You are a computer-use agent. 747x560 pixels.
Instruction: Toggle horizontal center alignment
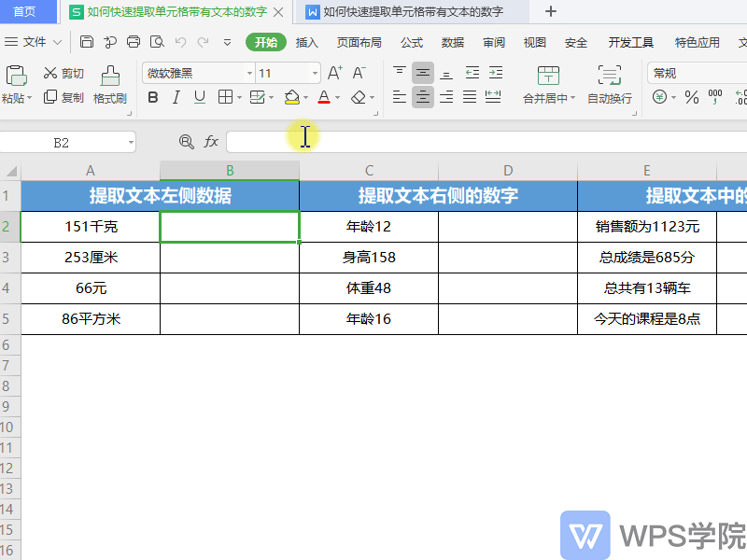(x=423, y=97)
